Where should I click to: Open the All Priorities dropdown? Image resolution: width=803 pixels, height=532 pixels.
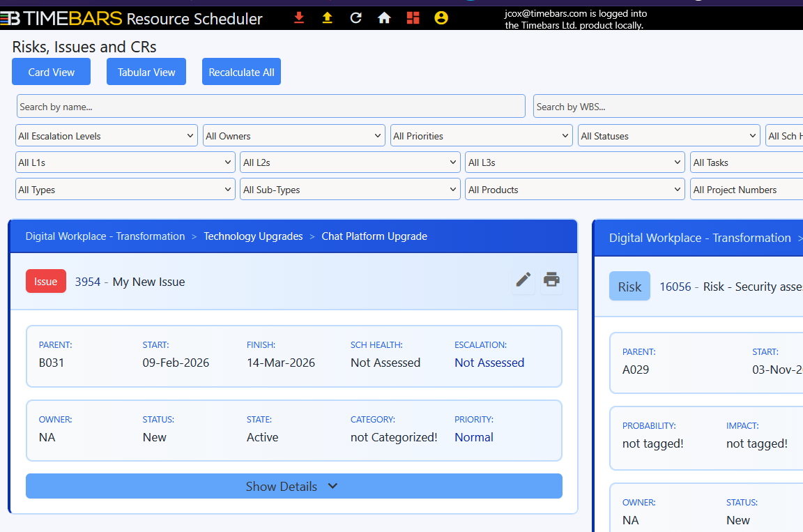click(x=481, y=136)
